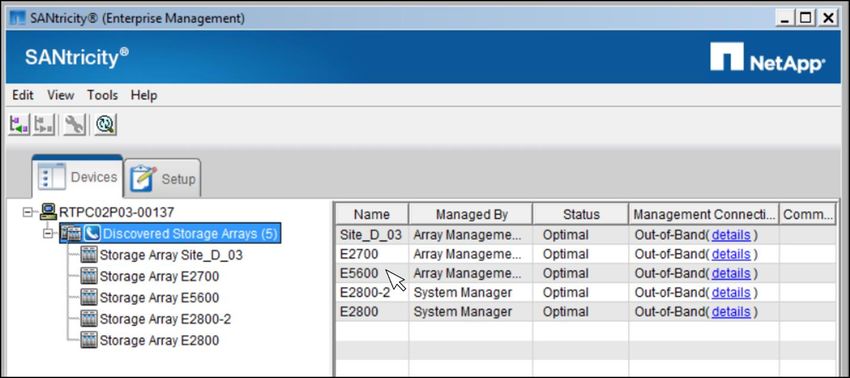Switch to the Devices tab

click(x=78, y=177)
